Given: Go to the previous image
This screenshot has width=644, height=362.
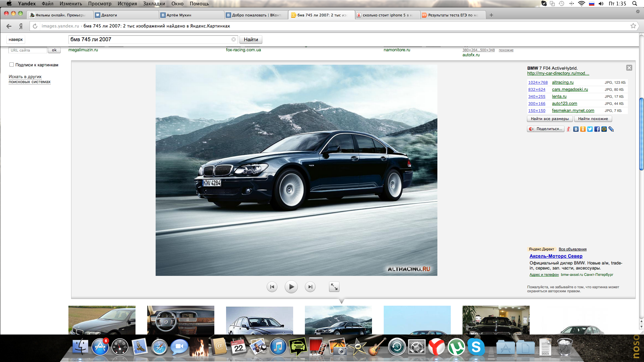Looking at the screenshot, I should (272, 287).
